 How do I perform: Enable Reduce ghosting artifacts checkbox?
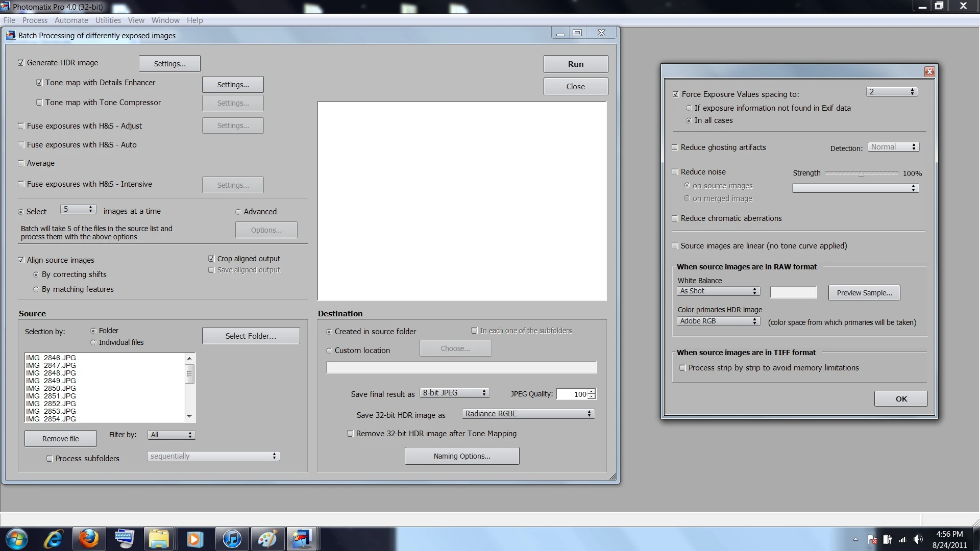tap(675, 147)
